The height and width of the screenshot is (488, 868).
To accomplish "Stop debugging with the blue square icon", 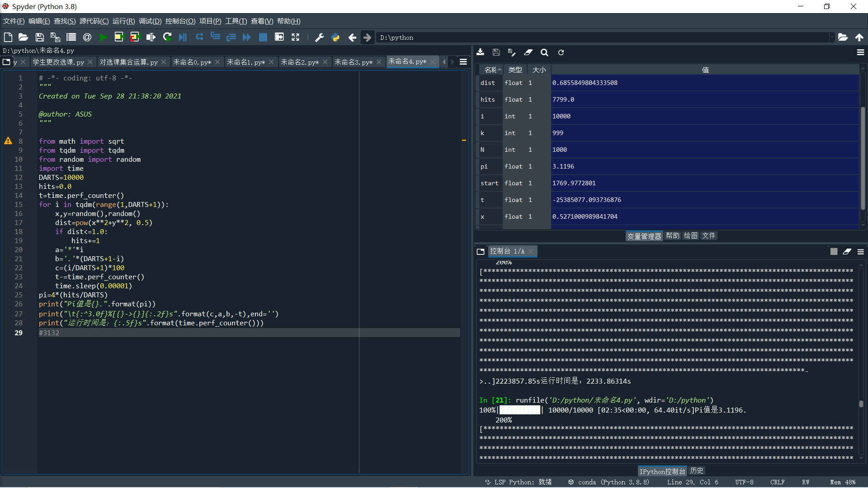I will coord(263,38).
